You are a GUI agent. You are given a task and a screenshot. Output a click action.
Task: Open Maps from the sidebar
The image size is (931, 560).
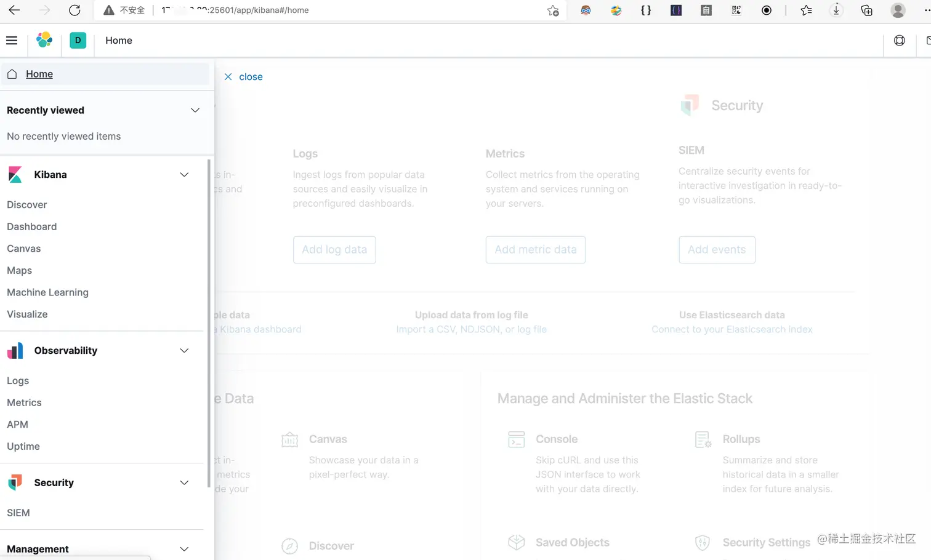click(x=20, y=271)
